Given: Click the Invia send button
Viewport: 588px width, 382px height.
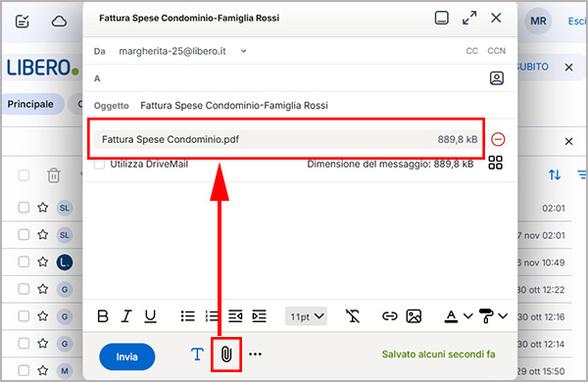Looking at the screenshot, I should coord(126,357).
